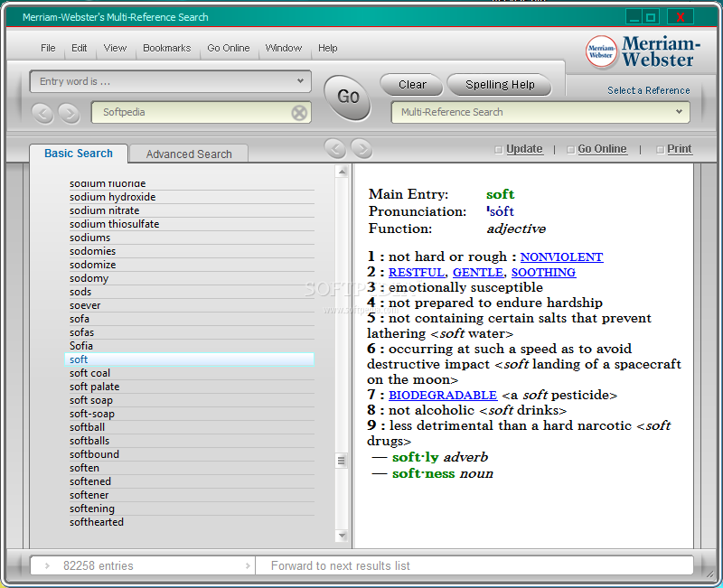
Task: Click status bar left arrow before 82258 entries
Action: click(x=47, y=565)
